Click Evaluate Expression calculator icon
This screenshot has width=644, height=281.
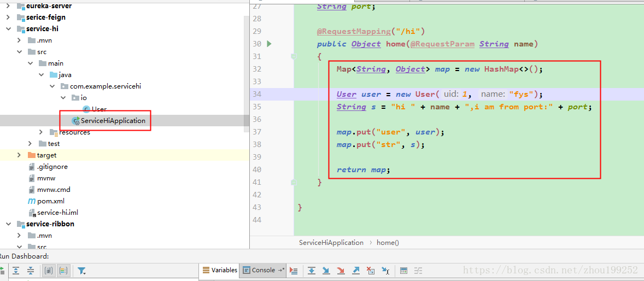click(404, 270)
